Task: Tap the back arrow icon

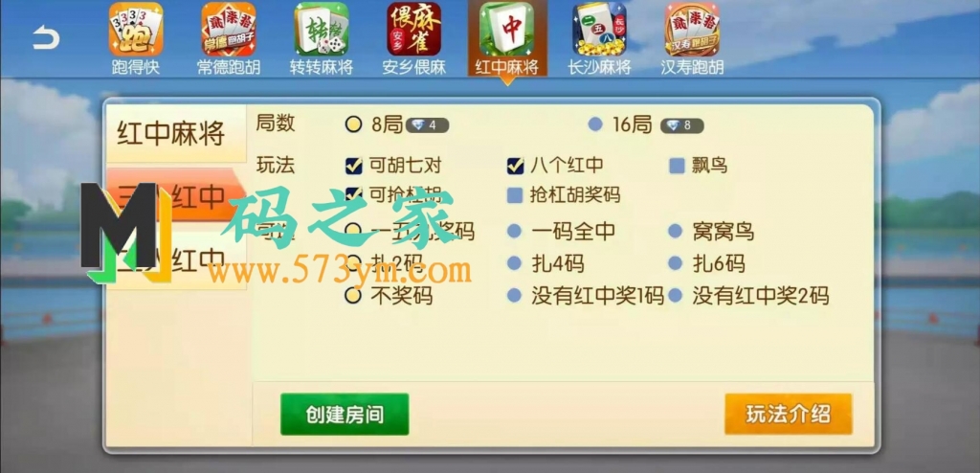Action: (46, 39)
